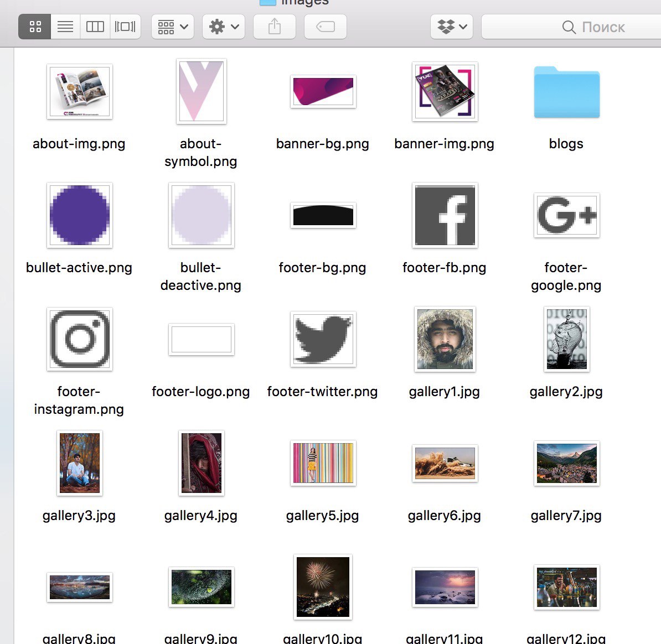Select the footer-bg.png file icon
The width and height of the screenshot is (661, 644).
click(x=323, y=215)
